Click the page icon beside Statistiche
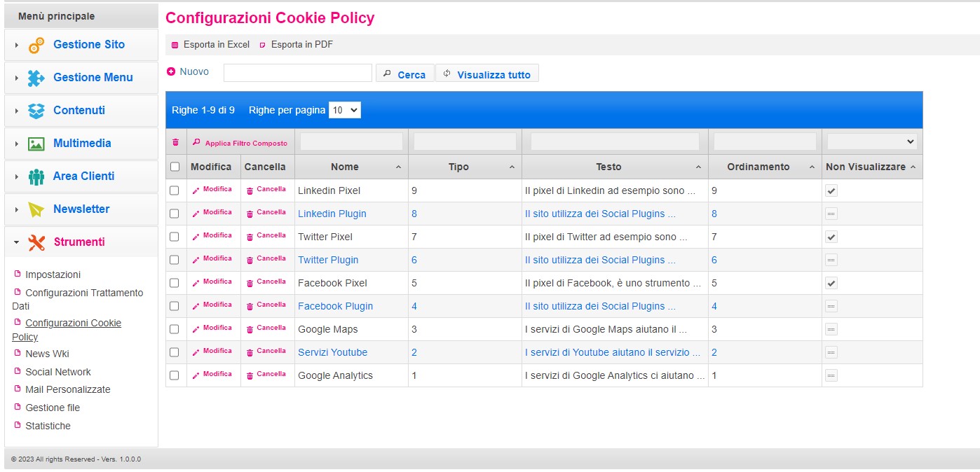This screenshot has height=472, width=980. pos(18,425)
